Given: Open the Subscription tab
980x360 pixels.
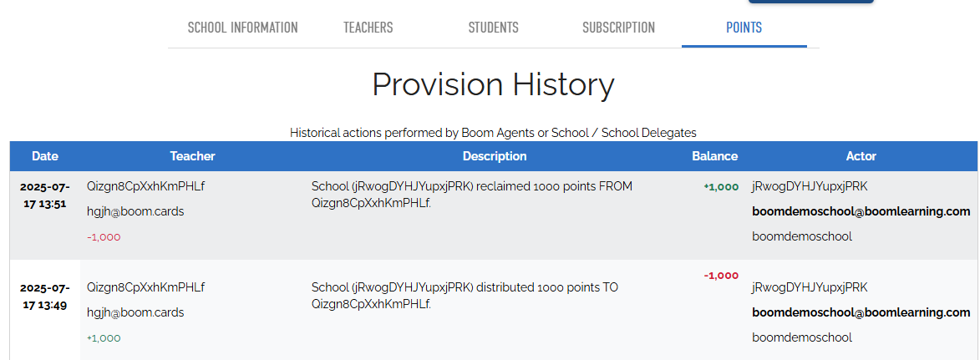Looking at the screenshot, I should coord(619,28).
